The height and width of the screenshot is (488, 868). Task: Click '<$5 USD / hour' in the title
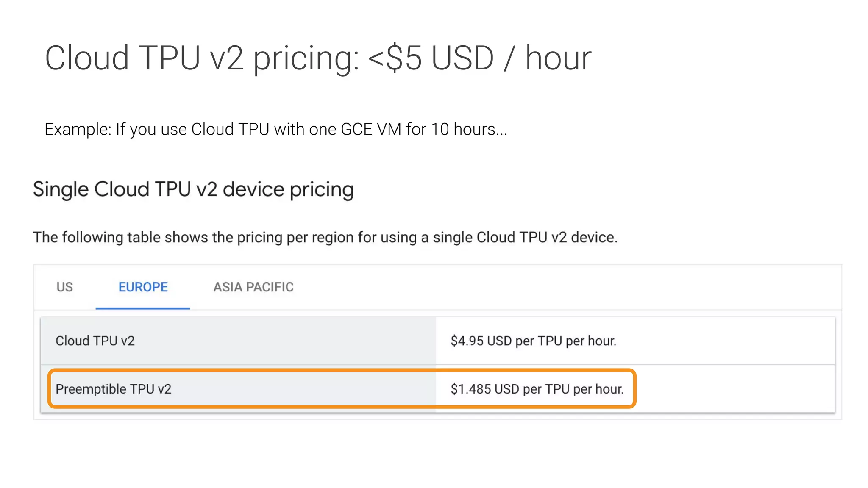pyautogui.click(x=479, y=58)
